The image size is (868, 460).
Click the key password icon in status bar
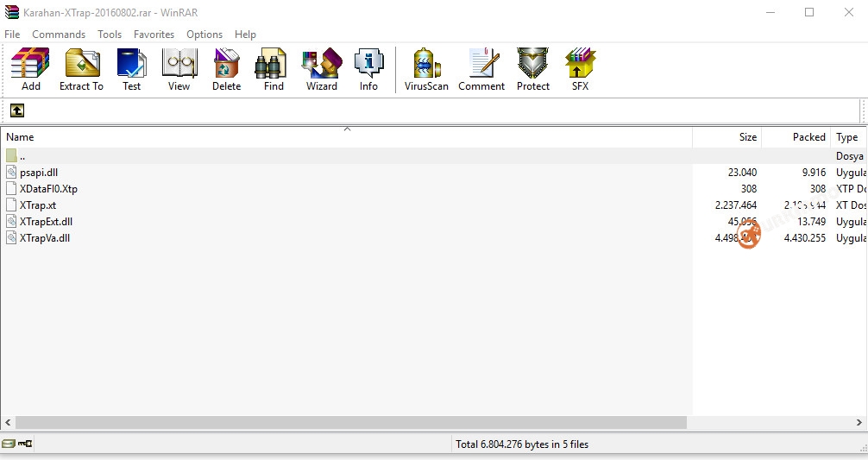coord(25,444)
